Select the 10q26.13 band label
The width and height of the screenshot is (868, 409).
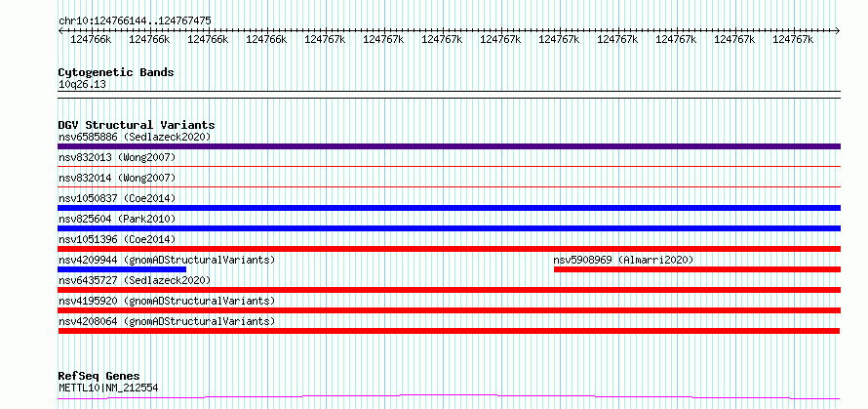82,85
